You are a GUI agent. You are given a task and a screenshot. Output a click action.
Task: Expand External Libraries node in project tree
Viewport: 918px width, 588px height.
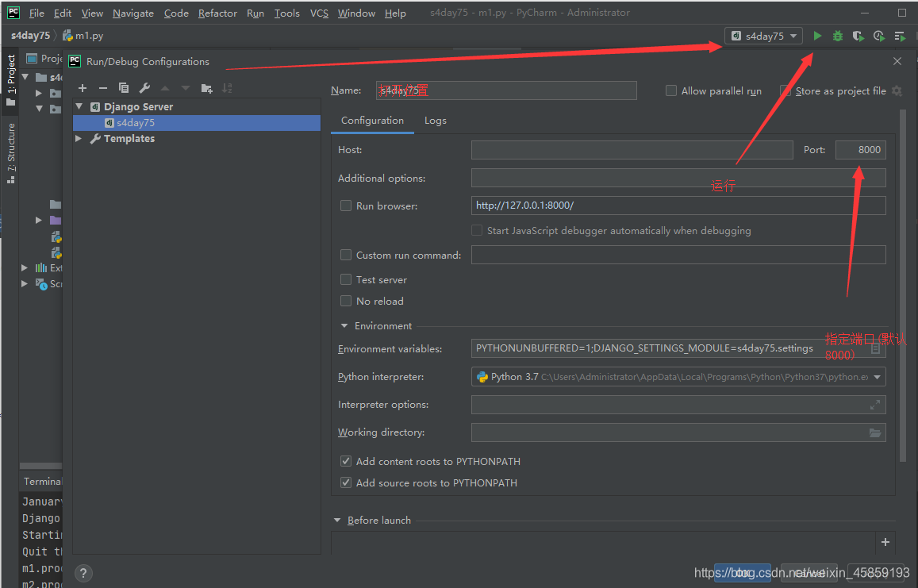(x=24, y=267)
